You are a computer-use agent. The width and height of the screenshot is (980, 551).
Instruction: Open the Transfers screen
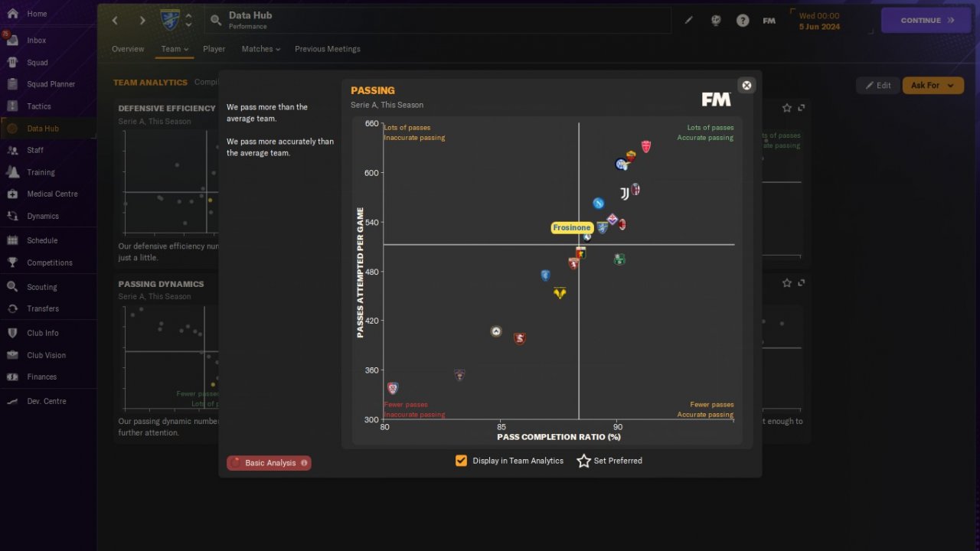click(x=48, y=308)
